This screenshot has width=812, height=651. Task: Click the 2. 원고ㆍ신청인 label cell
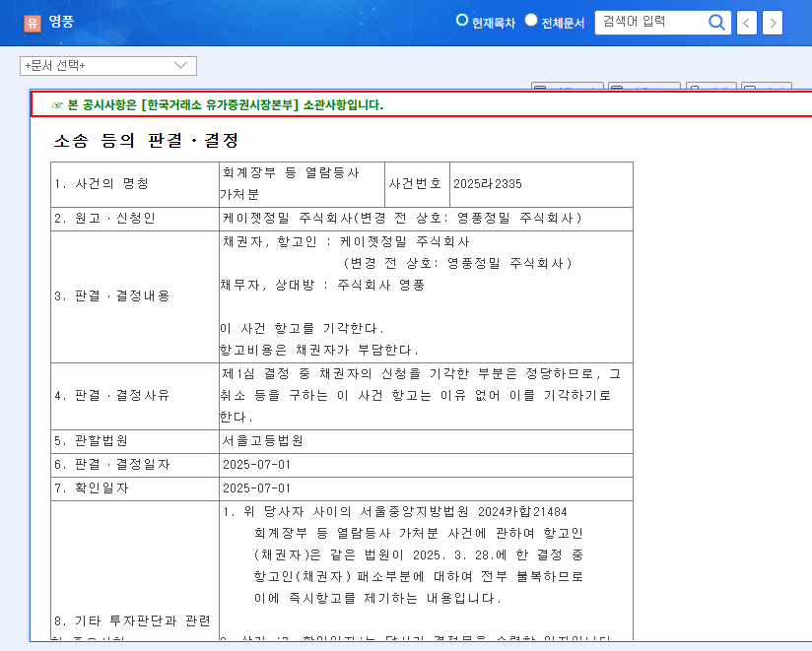point(135,219)
